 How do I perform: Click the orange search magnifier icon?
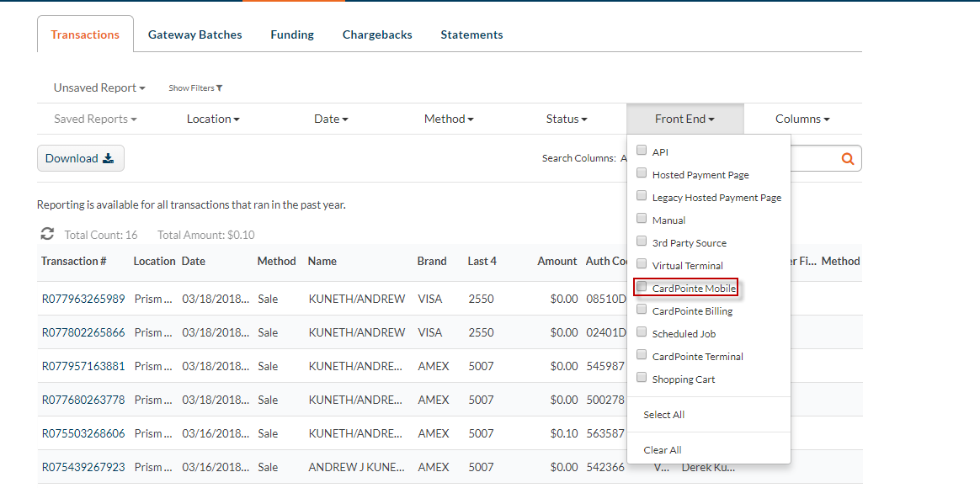point(848,159)
